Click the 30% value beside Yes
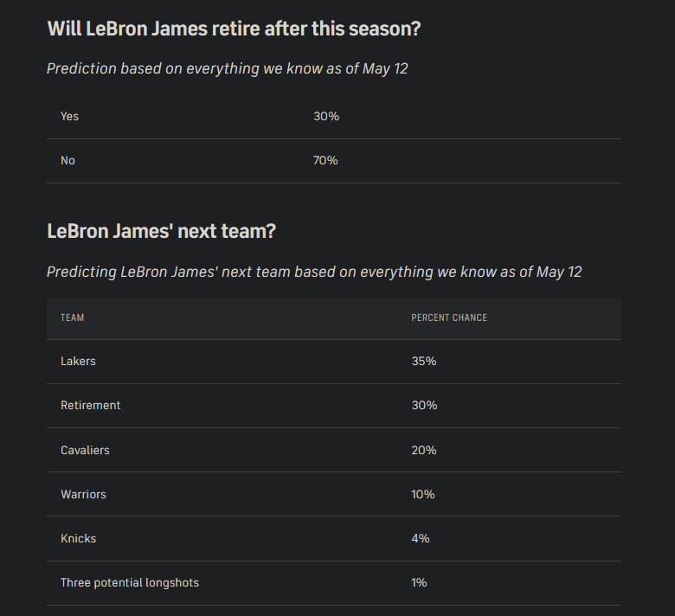 coord(326,117)
